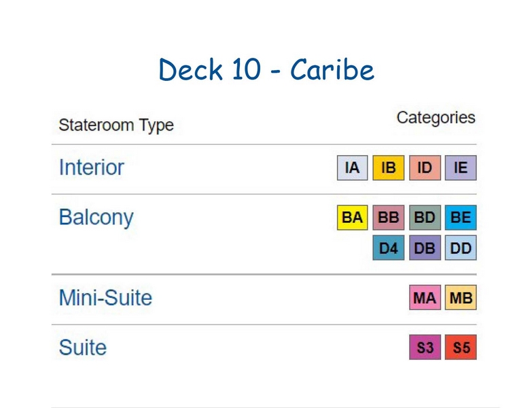Choose the magenta S3 suite category
Viewport: 532px width, 408px height.
[425, 347]
